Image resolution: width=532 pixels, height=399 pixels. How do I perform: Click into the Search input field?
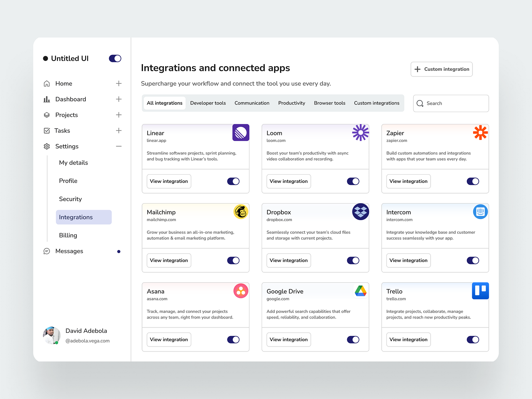(451, 103)
